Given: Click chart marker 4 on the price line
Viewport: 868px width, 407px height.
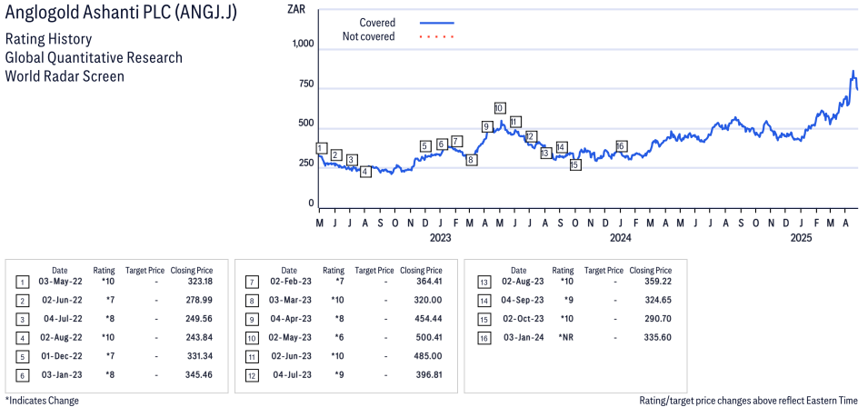Looking at the screenshot, I should [364, 172].
